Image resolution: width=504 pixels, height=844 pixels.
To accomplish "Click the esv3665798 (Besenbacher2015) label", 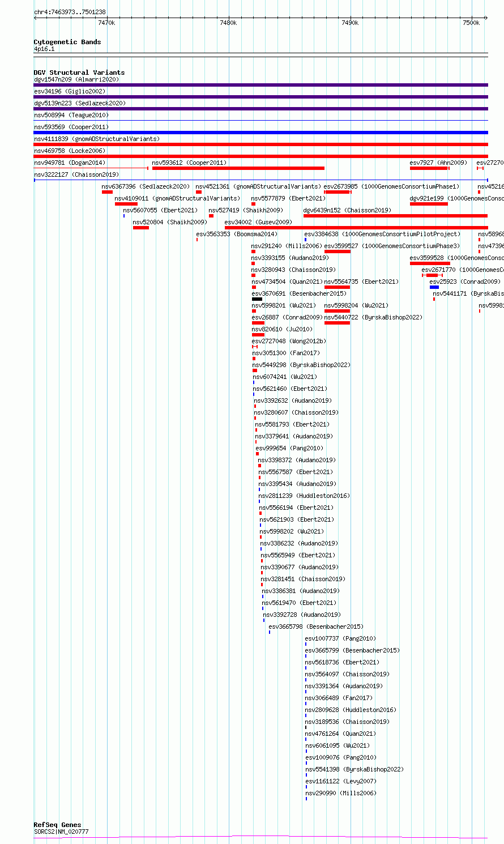I will point(316,626).
